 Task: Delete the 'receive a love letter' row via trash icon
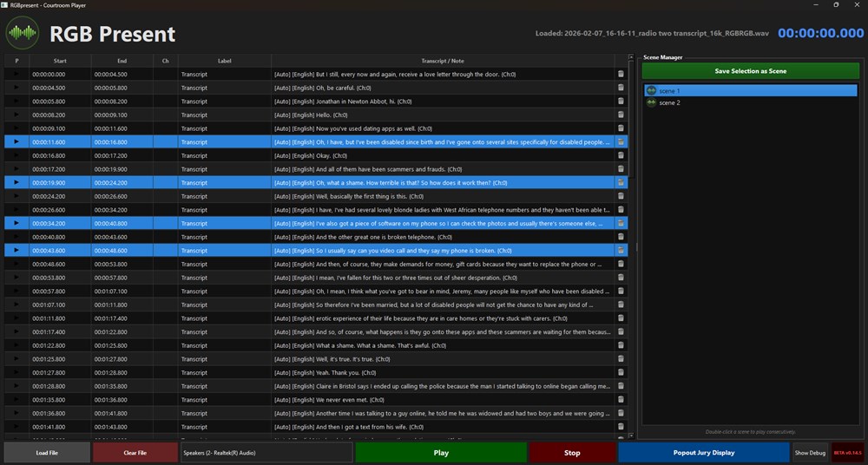621,75
